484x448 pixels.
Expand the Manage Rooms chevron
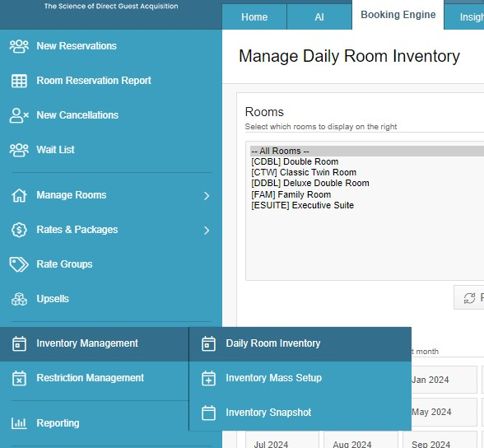pyautogui.click(x=207, y=196)
